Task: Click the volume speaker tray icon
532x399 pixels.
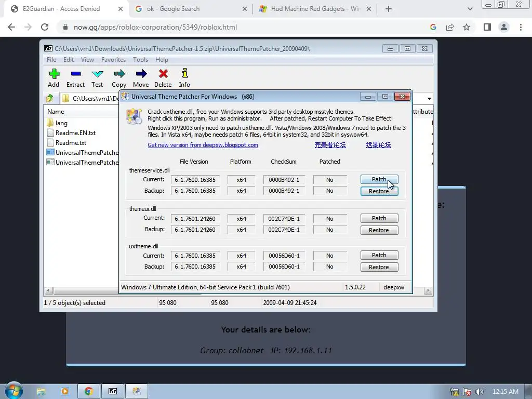Action: pyautogui.click(x=480, y=392)
